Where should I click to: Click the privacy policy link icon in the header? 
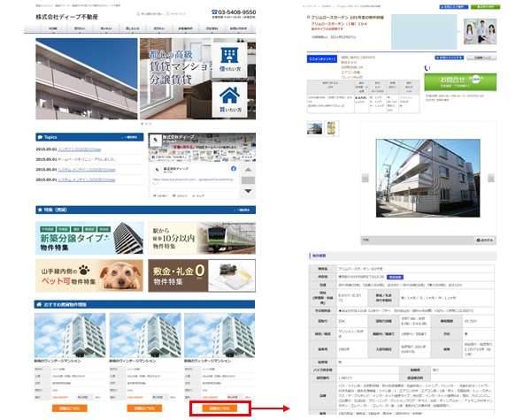pyautogui.click(x=138, y=14)
